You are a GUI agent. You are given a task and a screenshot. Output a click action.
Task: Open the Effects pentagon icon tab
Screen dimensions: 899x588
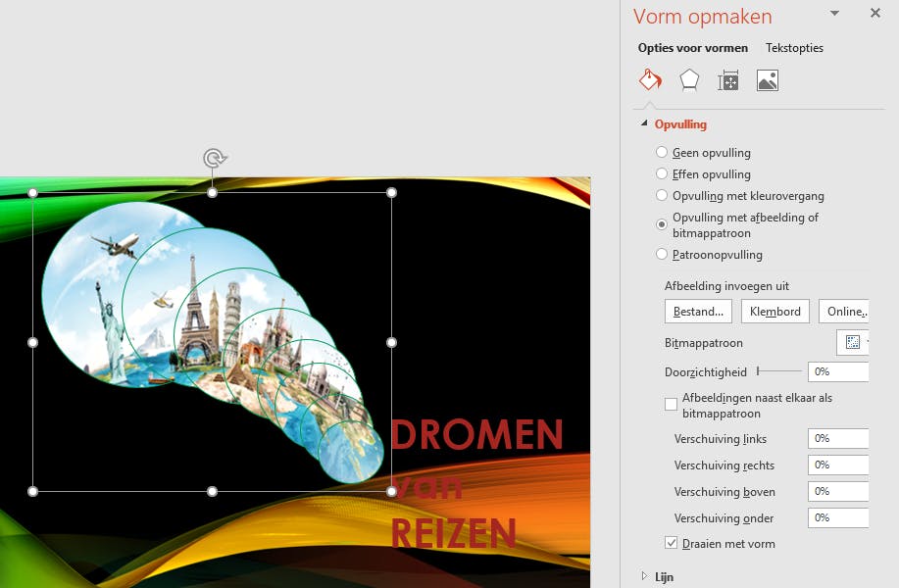tap(689, 80)
